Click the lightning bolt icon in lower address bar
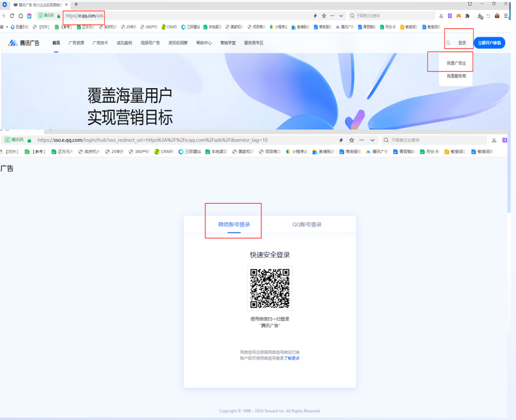The height and width of the screenshot is (420, 516). point(341,140)
